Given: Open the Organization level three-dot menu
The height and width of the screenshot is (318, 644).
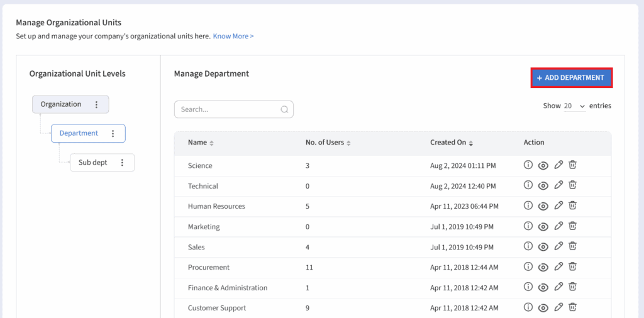Looking at the screenshot, I should pyautogui.click(x=96, y=104).
